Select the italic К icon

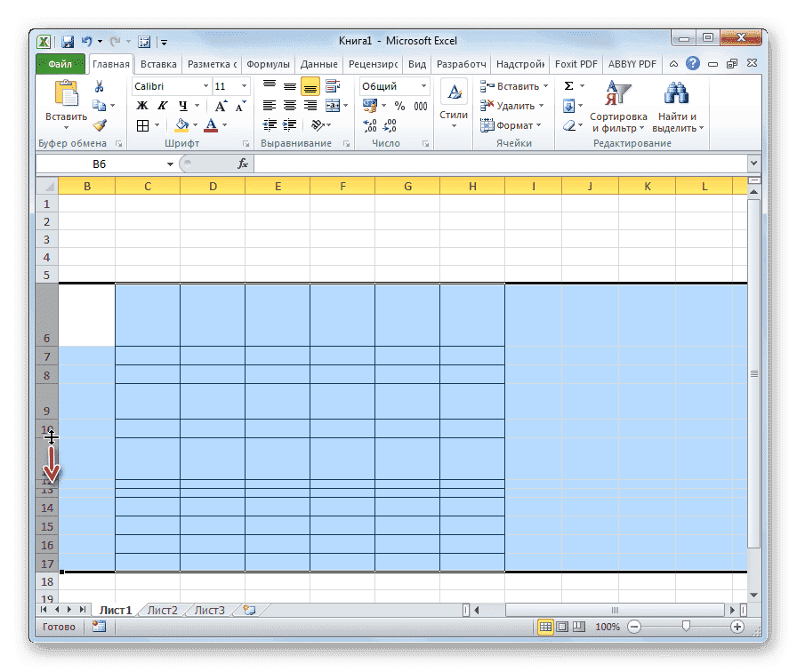(x=163, y=105)
